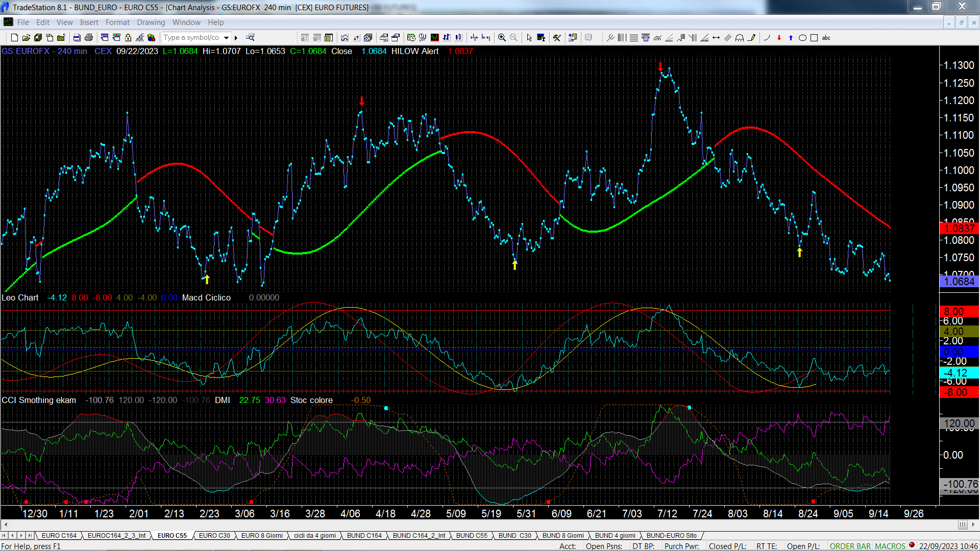Viewport: 980px width, 551px height.
Task: Expand the symbol/command dropdown arrow
Action: [226, 37]
